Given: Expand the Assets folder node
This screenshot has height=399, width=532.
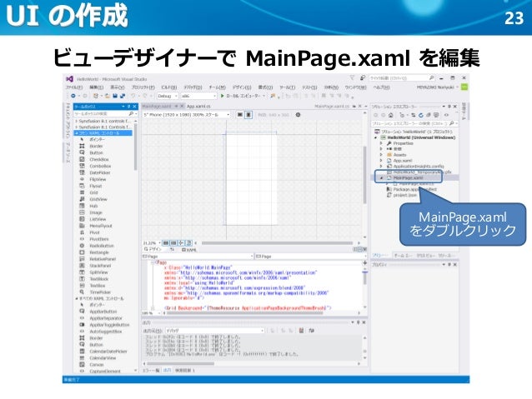Looking at the screenshot, I should pyautogui.click(x=381, y=155).
